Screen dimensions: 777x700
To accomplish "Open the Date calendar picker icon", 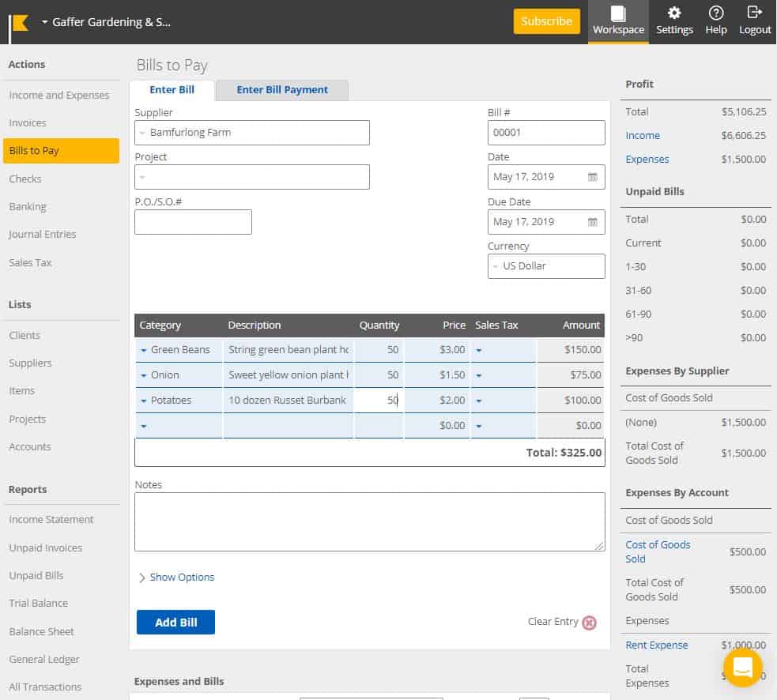I will pyautogui.click(x=592, y=177).
